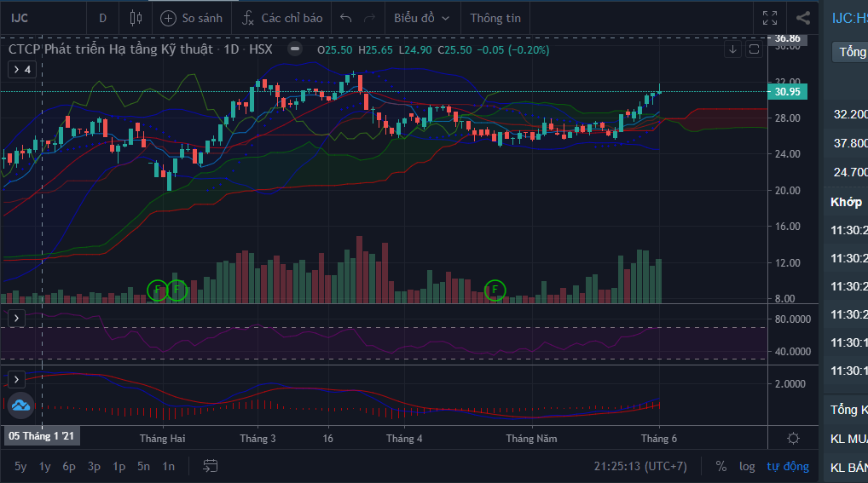
Task: Click the So sánh compare plus icon
Action: coord(169,18)
